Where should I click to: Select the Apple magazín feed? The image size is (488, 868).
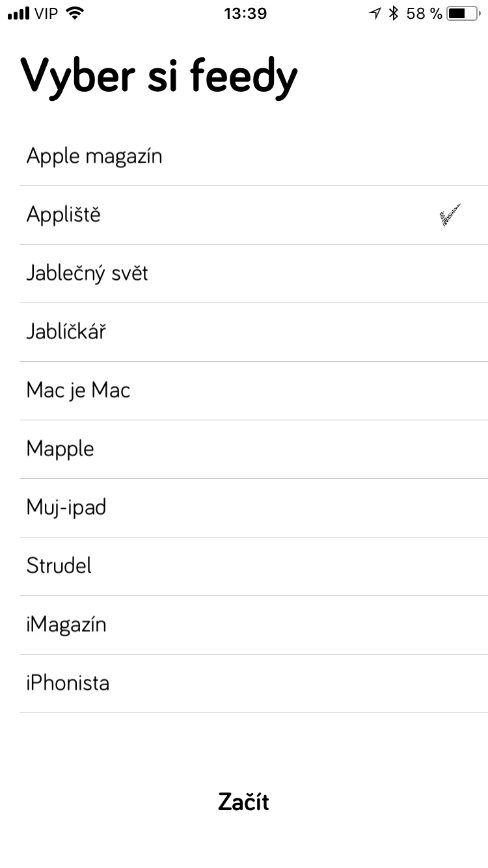(94, 157)
